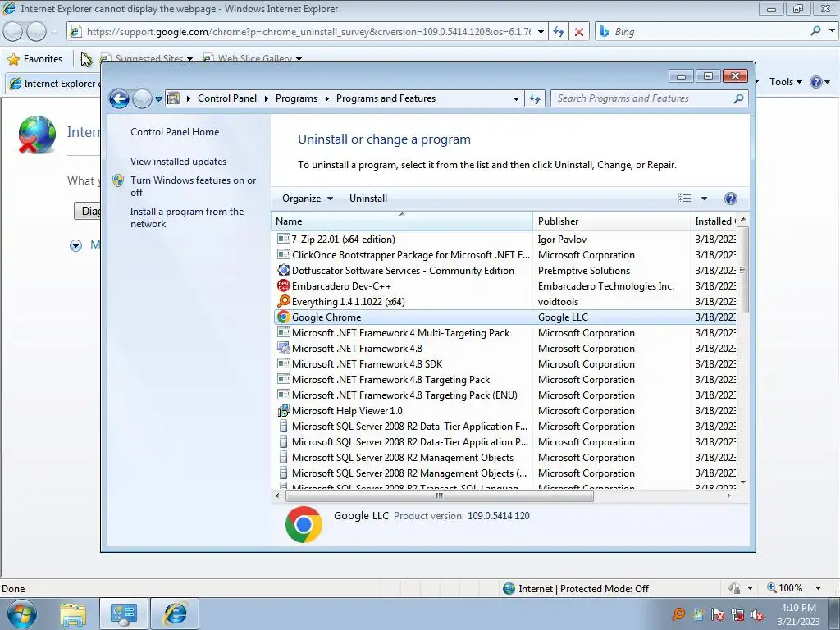Open recent pages dropdown beside navigation arrows
The height and width of the screenshot is (630, 840).
[x=158, y=98]
